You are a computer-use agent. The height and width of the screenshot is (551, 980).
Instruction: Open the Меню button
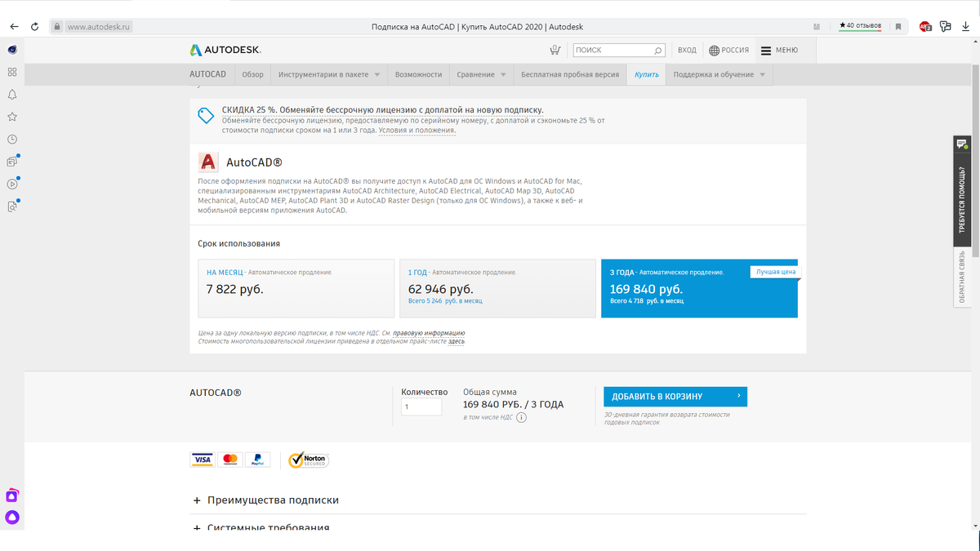[x=779, y=51]
